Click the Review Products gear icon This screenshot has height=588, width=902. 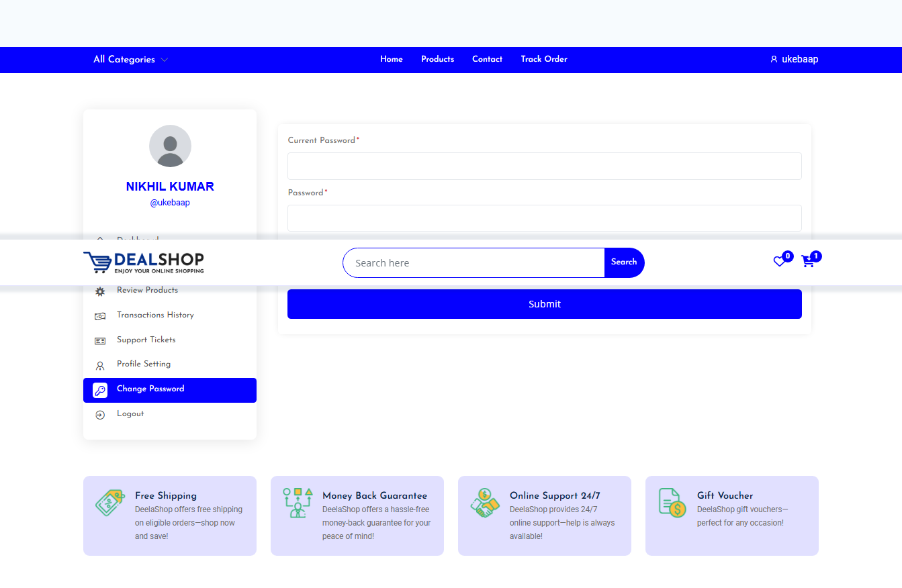tap(100, 291)
